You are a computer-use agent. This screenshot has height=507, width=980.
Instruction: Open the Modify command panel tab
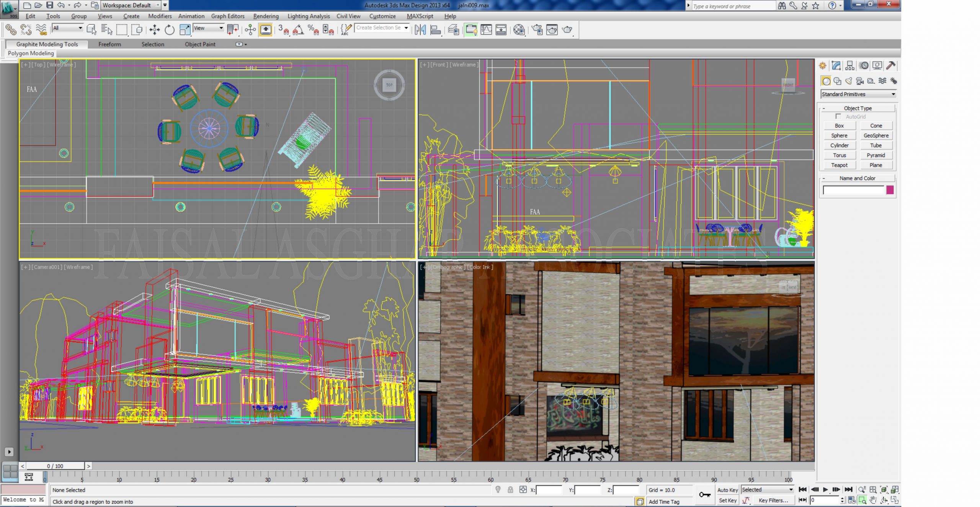tap(836, 66)
